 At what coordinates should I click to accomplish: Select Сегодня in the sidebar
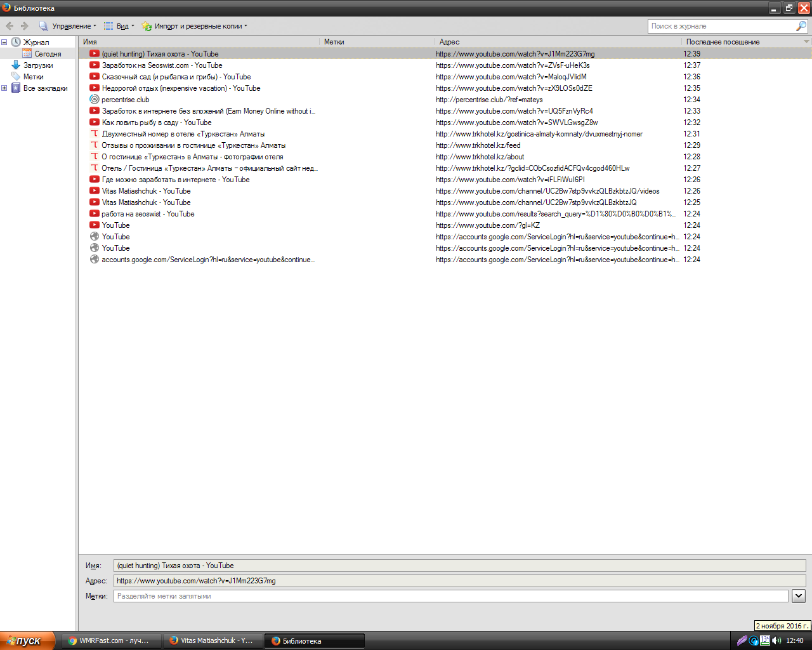tap(48, 54)
